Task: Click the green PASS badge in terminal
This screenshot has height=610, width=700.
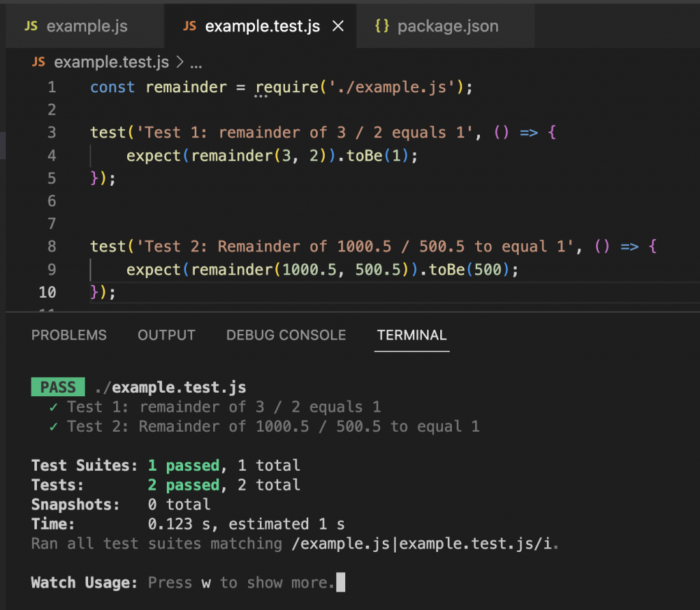Action: (58, 387)
